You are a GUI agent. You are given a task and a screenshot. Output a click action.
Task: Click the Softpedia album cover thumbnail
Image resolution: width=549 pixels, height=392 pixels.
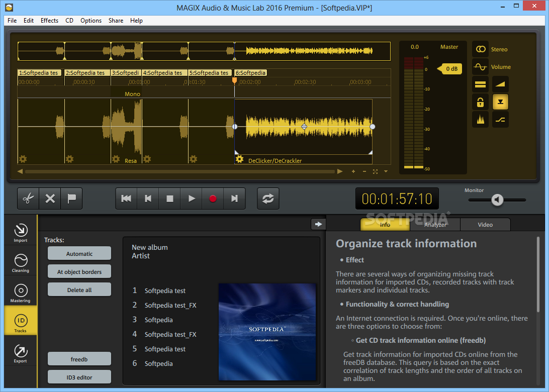tap(267, 332)
